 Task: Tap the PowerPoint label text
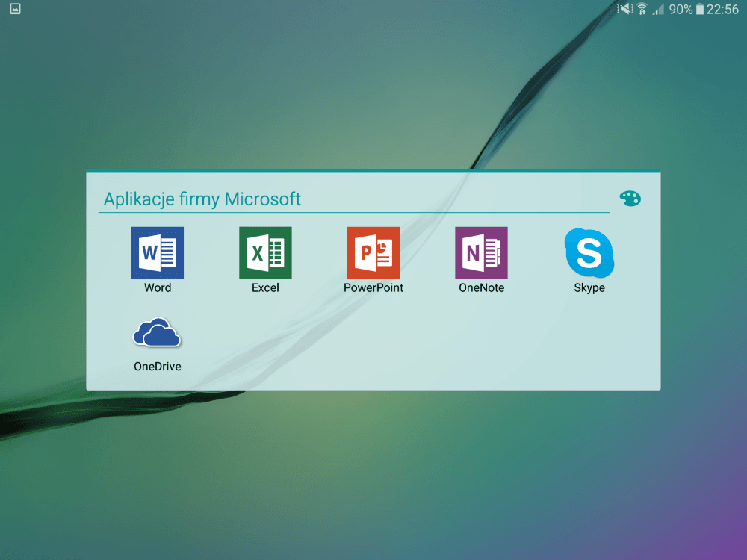[x=373, y=287]
